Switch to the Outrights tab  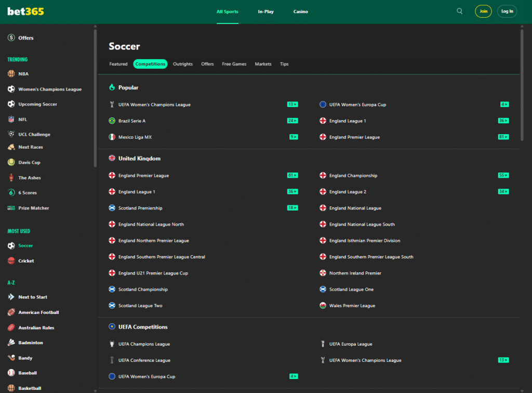click(x=183, y=64)
